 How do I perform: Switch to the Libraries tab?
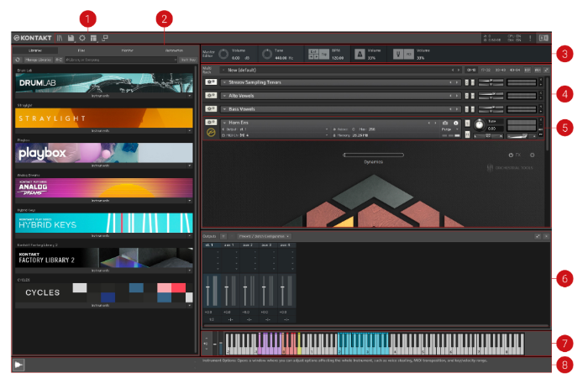pyautogui.click(x=35, y=50)
